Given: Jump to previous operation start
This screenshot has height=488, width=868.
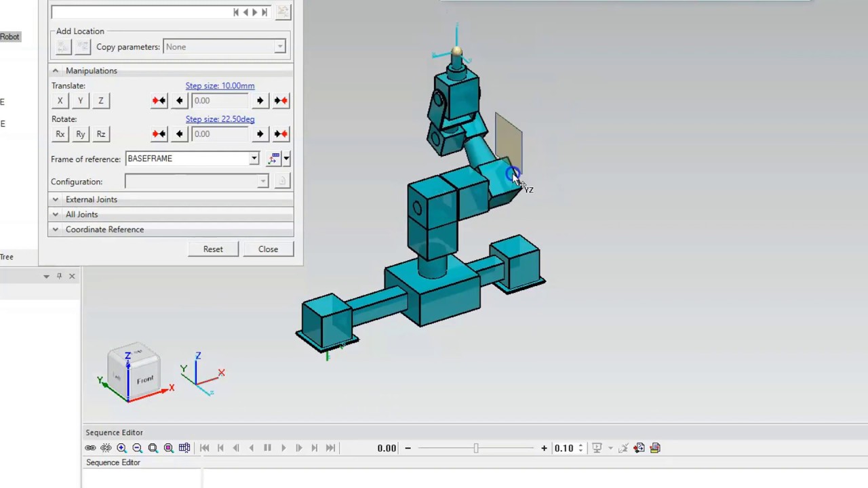Looking at the screenshot, I should tap(220, 448).
